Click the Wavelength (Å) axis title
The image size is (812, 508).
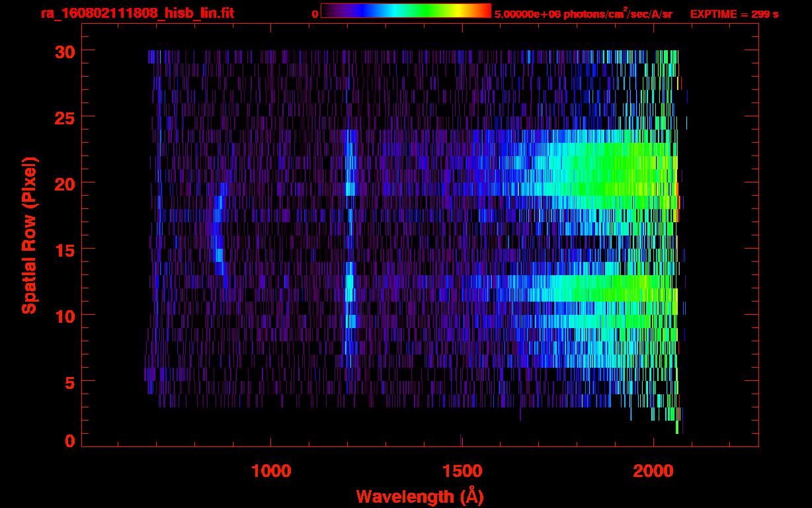click(420, 496)
